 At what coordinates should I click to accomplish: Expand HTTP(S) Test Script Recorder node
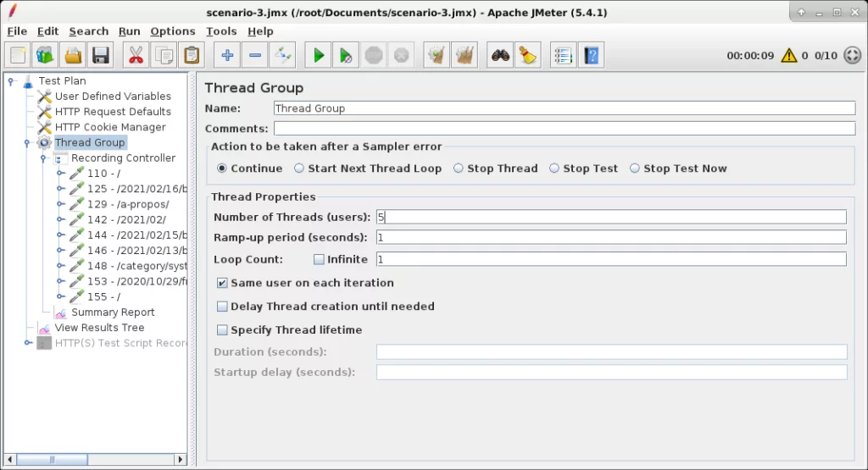point(28,343)
